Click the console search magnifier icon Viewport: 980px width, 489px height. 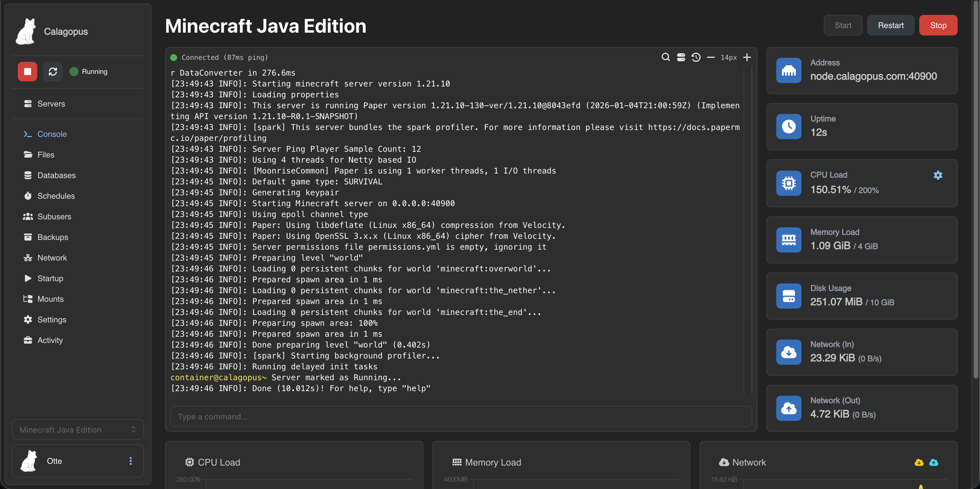pyautogui.click(x=665, y=57)
